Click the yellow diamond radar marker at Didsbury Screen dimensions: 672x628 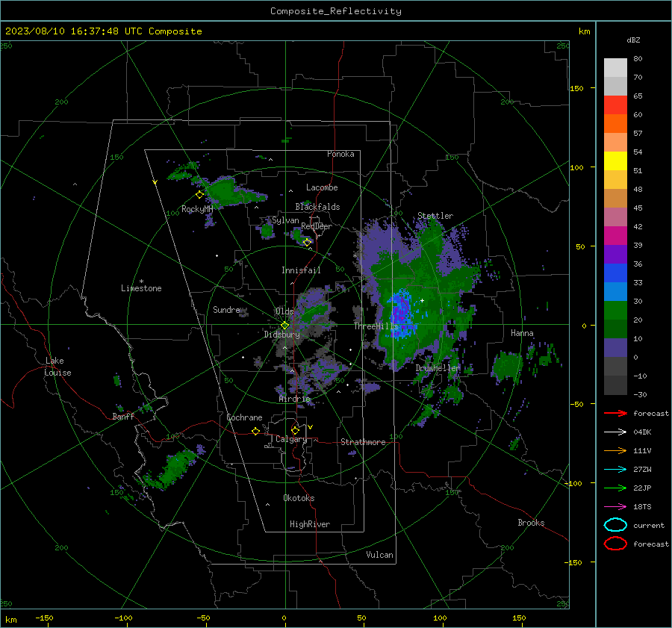pyautogui.click(x=284, y=326)
